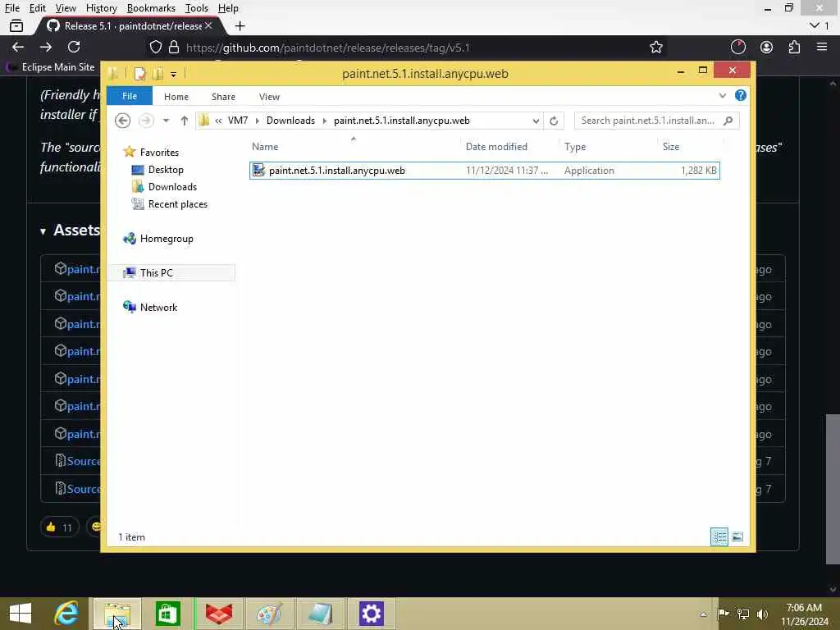Switch to details view layout
Screen dimensions: 840x630
tap(719, 536)
